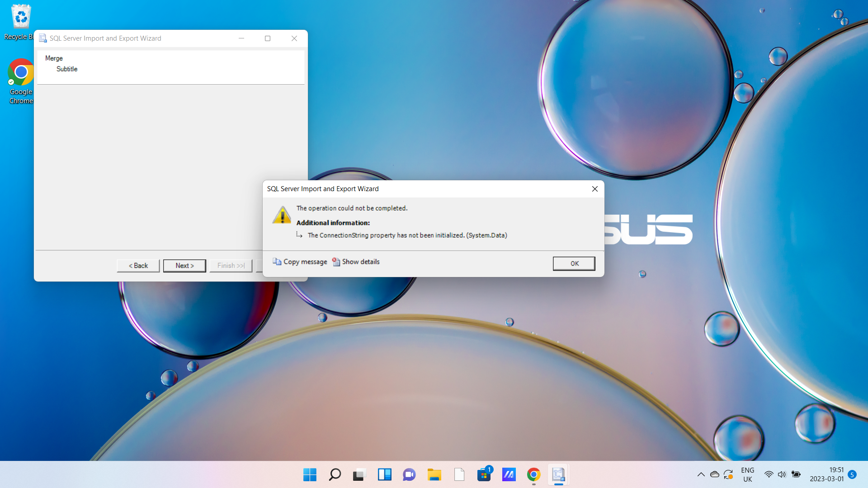Viewport: 868px width, 488px height.
Task: Click the blank document taskbar icon
Action: pyautogui.click(x=459, y=474)
